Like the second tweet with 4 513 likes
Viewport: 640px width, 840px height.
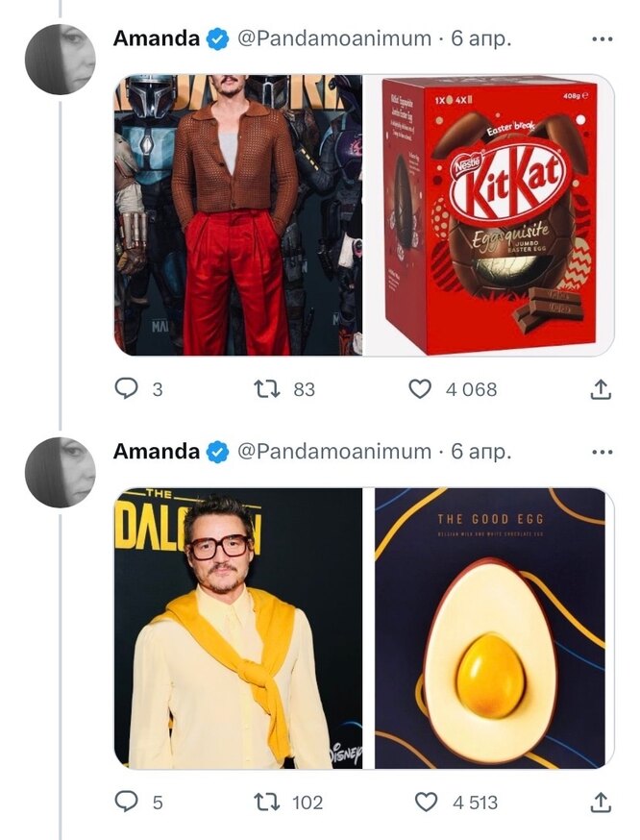(426, 801)
